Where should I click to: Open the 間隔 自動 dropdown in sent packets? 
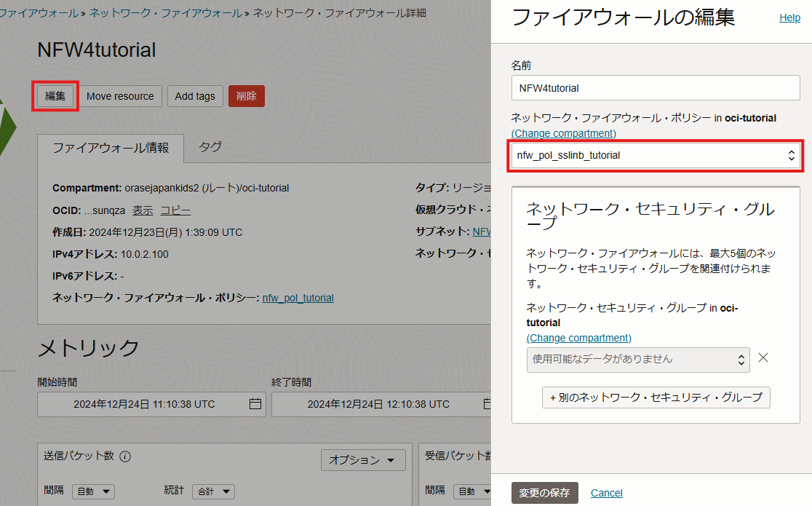[93, 492]
